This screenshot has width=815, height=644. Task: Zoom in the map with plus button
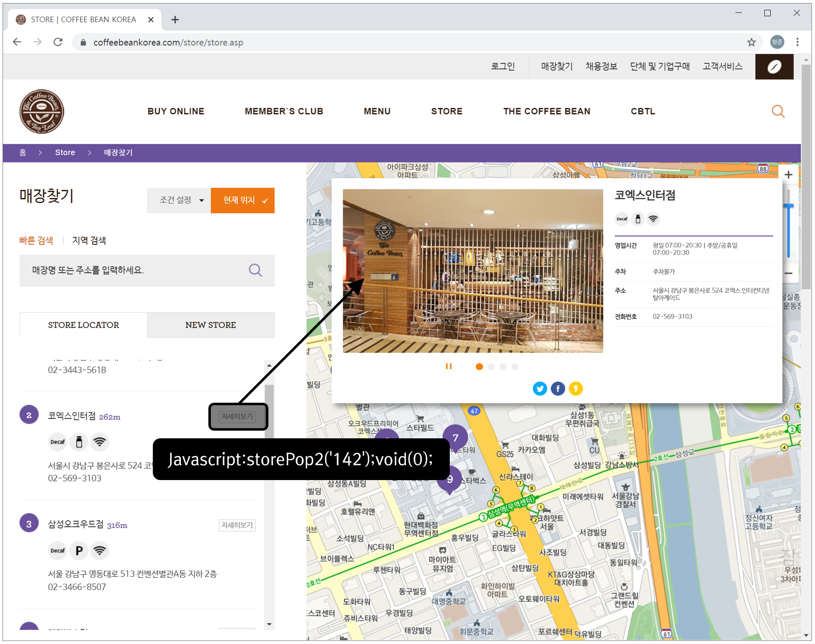[789, 175]
